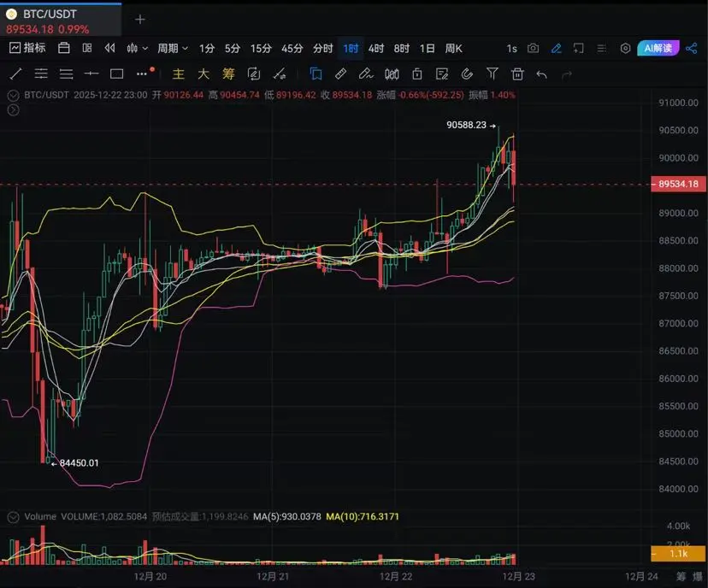Click the line magnet adjust icon
708x588 pixels.
(x=279, y=73)
